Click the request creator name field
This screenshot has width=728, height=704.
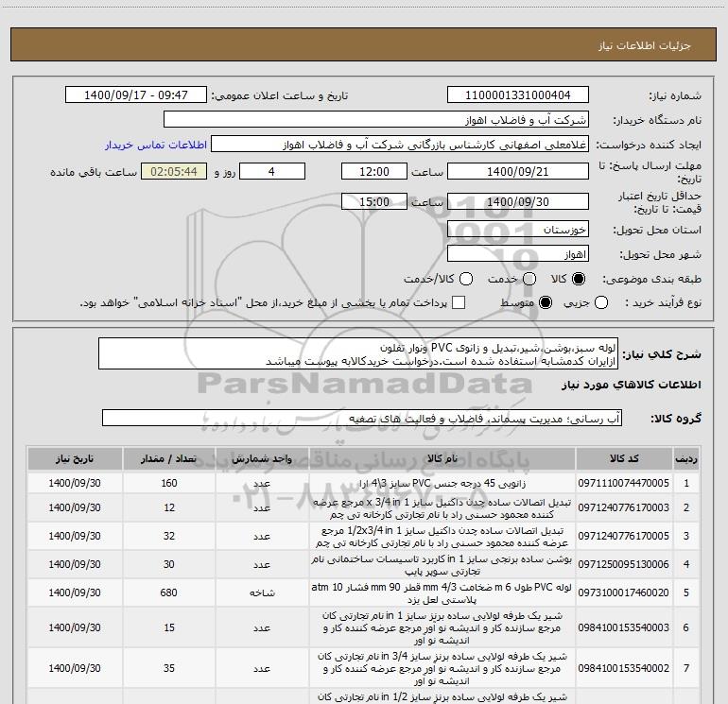[400, 145]
